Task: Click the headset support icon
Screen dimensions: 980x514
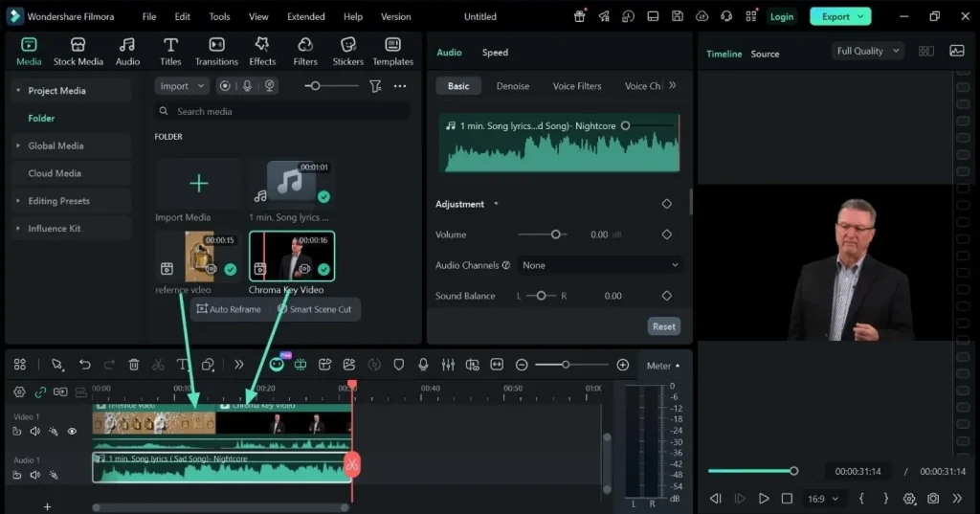Action: click(726, 16)
